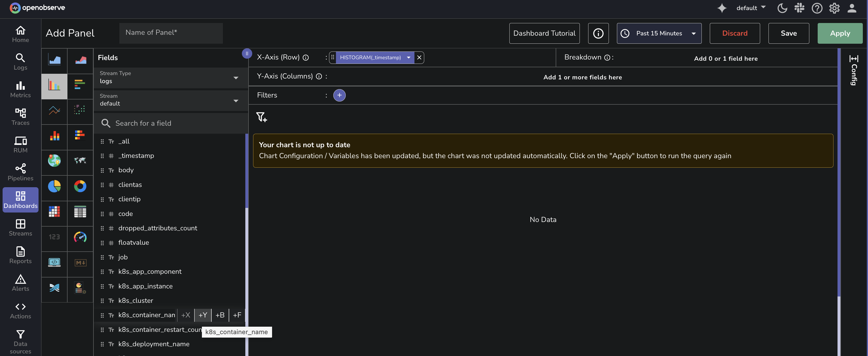Collapse the Fields panel handle
This screenshot has height=356, width=868.
[247, 53]
